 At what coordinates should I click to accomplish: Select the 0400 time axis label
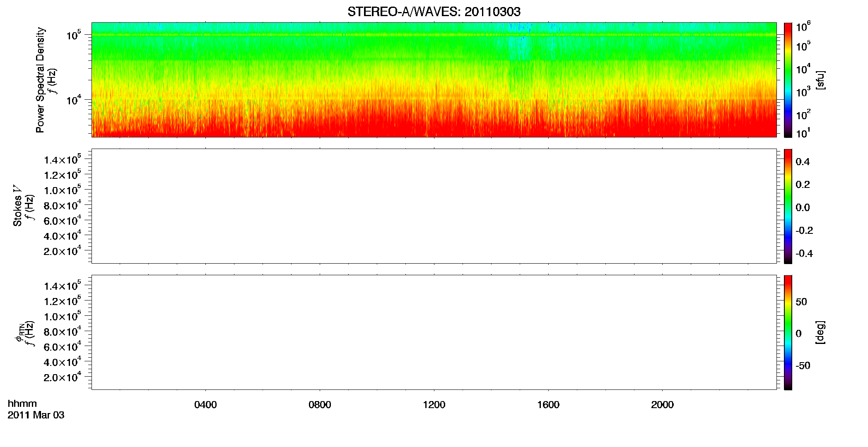(x=205, y=405)
